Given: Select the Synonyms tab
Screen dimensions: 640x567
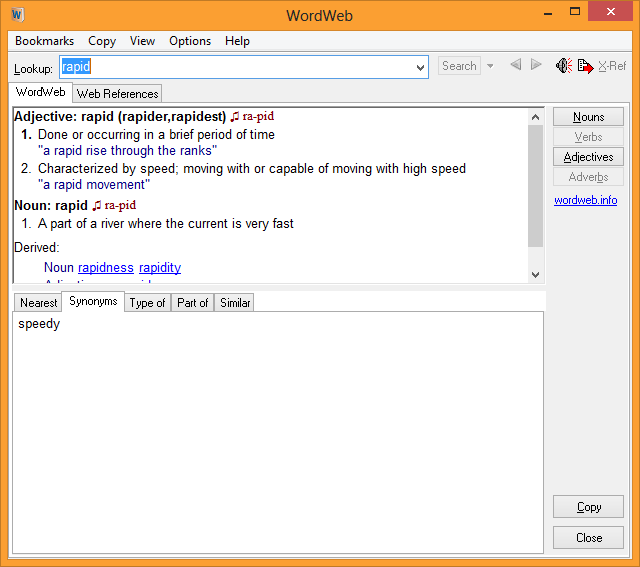Looking at the screenshot, I should [x=93, y=301].
